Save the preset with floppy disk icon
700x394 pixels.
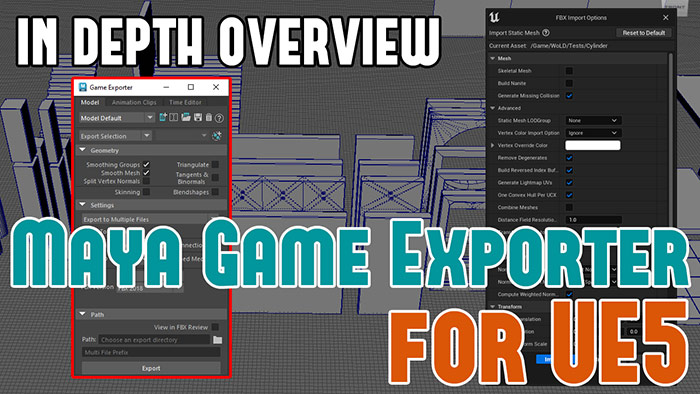click(198, 117)
